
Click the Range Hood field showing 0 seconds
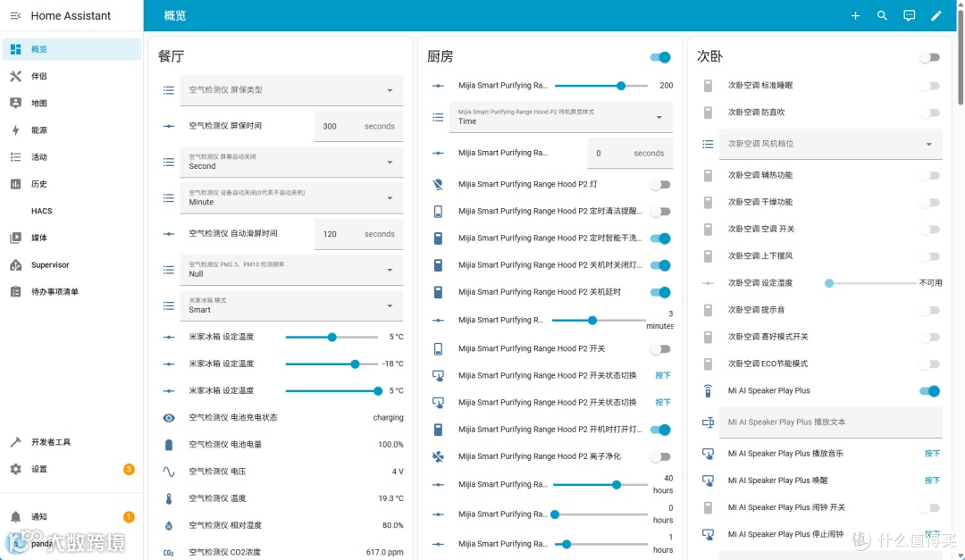(x=630, y=154)
